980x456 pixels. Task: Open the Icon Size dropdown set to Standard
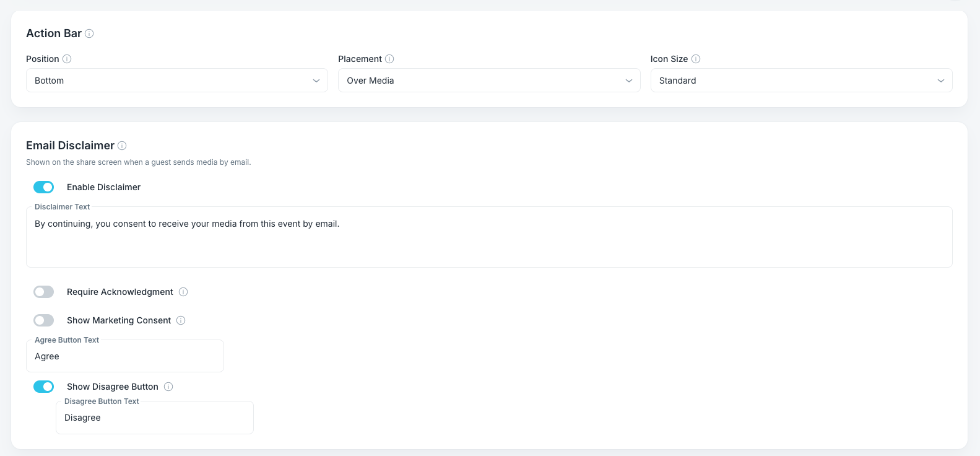point(801,81)
